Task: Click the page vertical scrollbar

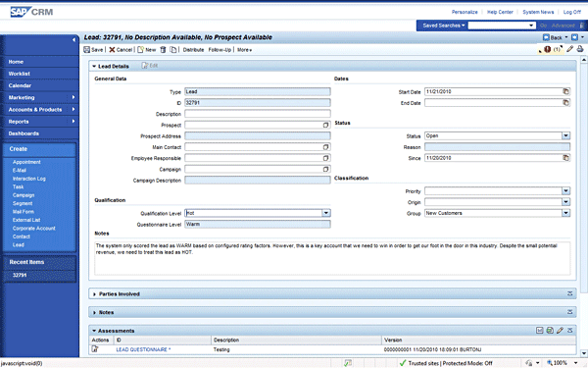Action: (584, 206)
